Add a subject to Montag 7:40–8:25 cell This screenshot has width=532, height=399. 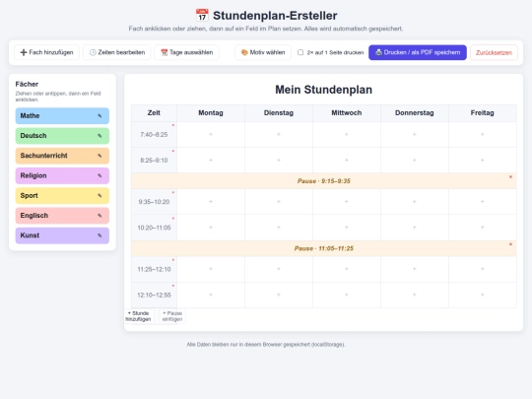(x=211, y=134)
